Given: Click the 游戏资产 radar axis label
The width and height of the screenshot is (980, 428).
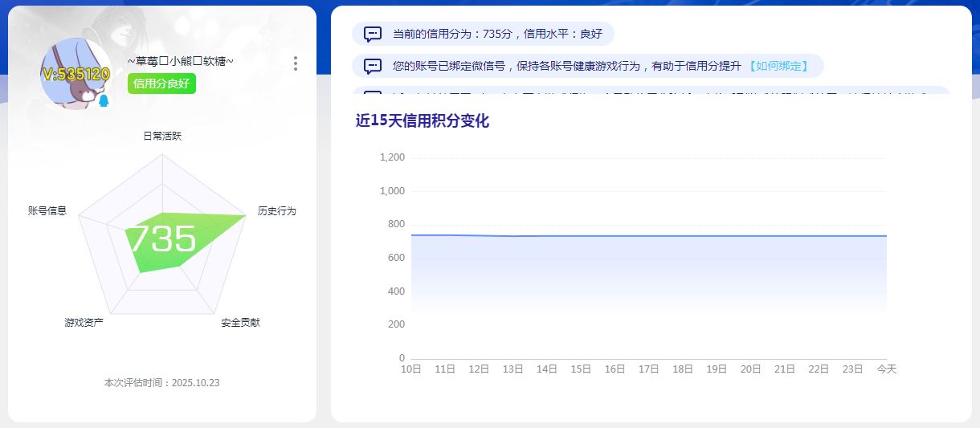Looking at the screenshot, I should tap(84, 323).
